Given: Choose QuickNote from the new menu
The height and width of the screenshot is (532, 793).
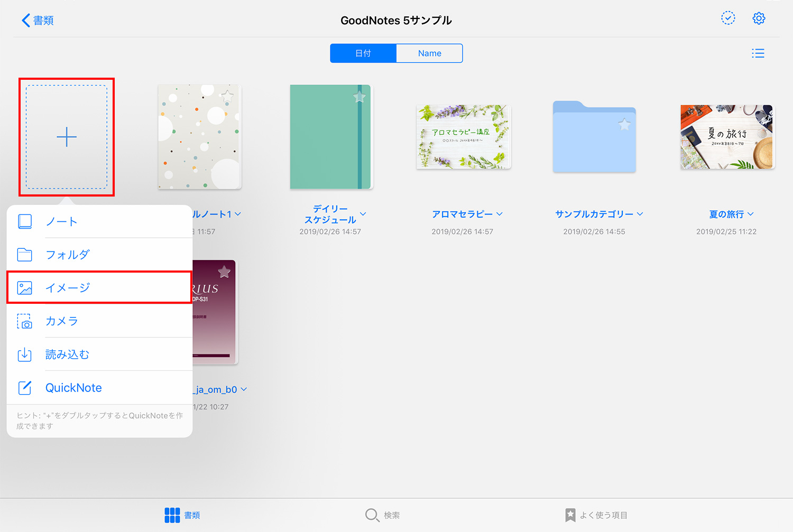Looking at the screenshot, I should (x=100, y=388).
